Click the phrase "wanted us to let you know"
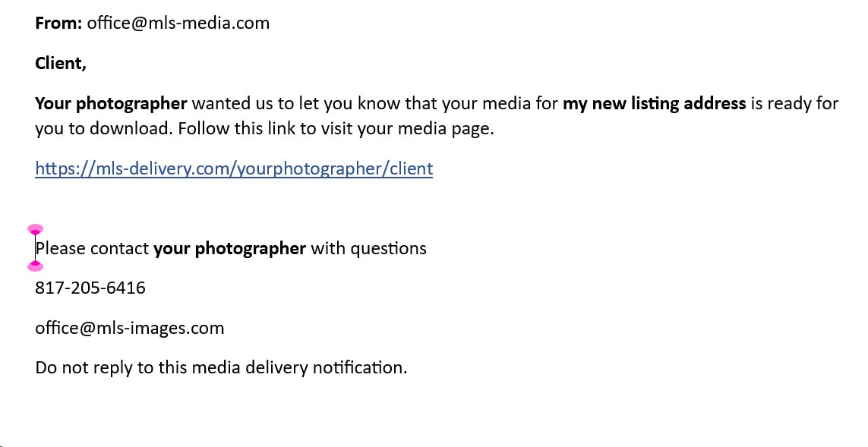 pyautogui.click(x=296, y=103)
